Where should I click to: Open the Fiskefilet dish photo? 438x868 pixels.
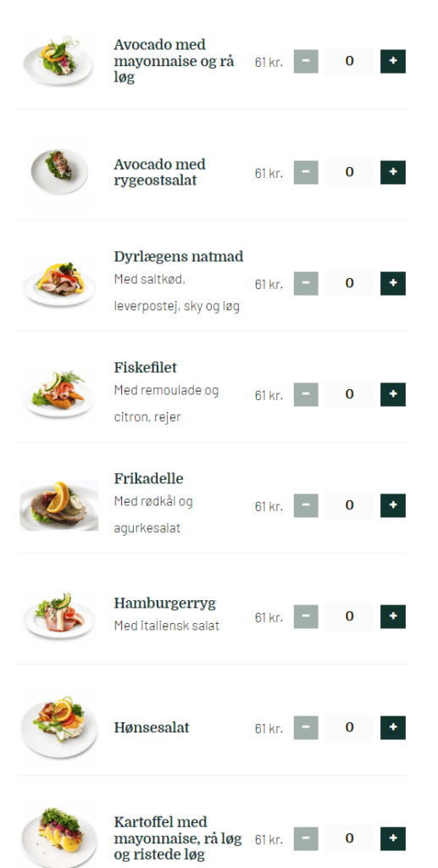(59, 394)
